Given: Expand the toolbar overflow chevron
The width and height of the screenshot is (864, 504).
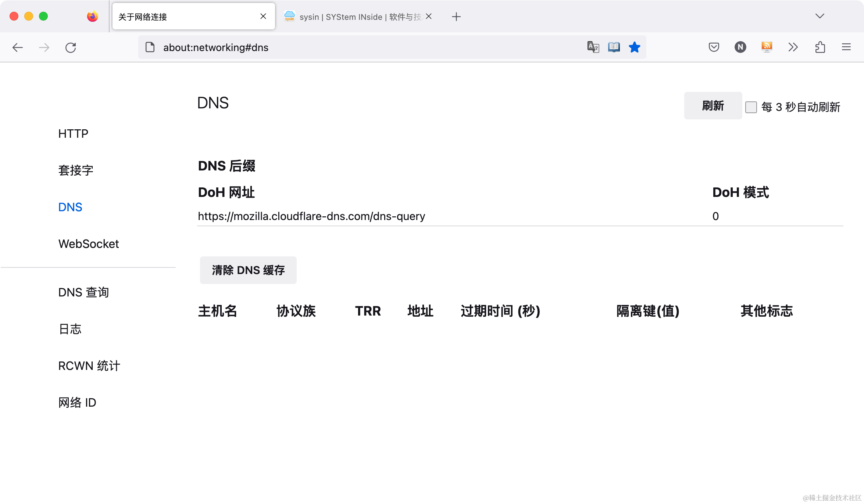Looking at the screenshot, I should pyautogui.click(x=793, y=47).
